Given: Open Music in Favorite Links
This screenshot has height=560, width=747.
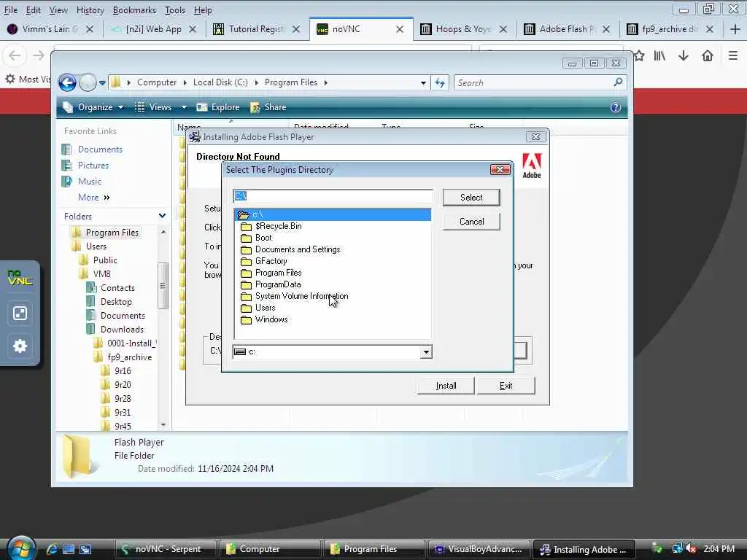Looking at the screenshot, I should coord(82,182).
